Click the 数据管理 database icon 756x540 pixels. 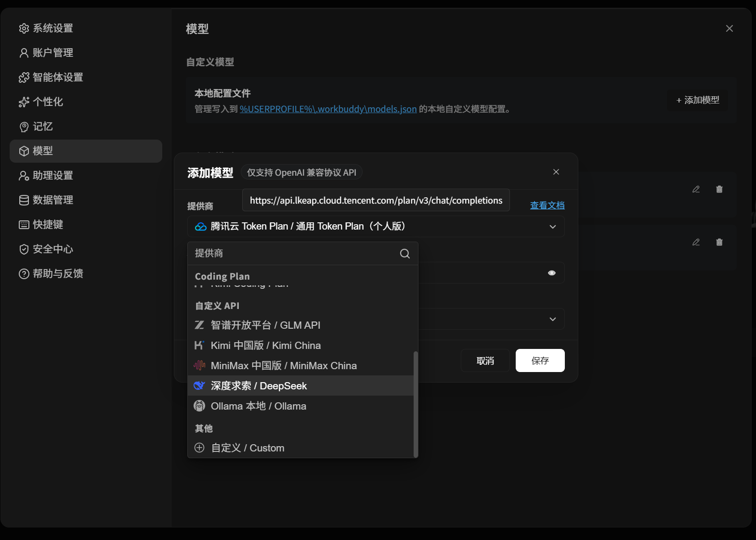24,200
